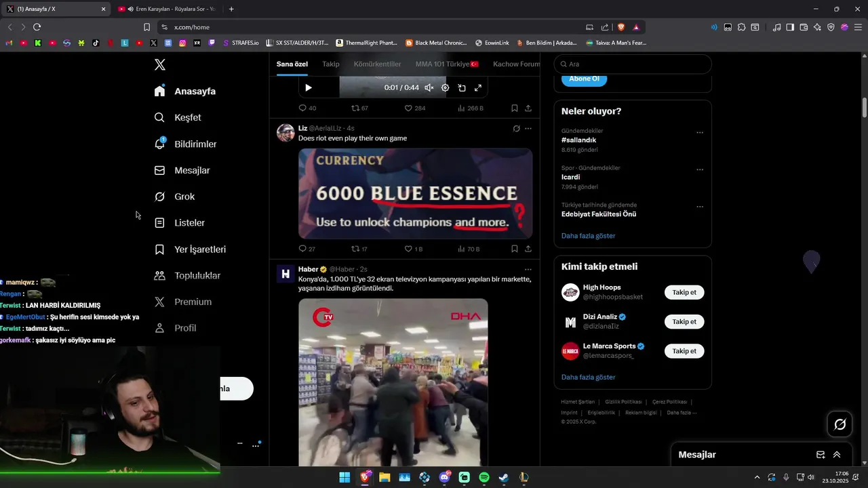The width and height of the screenshot is (868, 488).
Task: Switch to the Takip tab
Action: pos(331,64)
